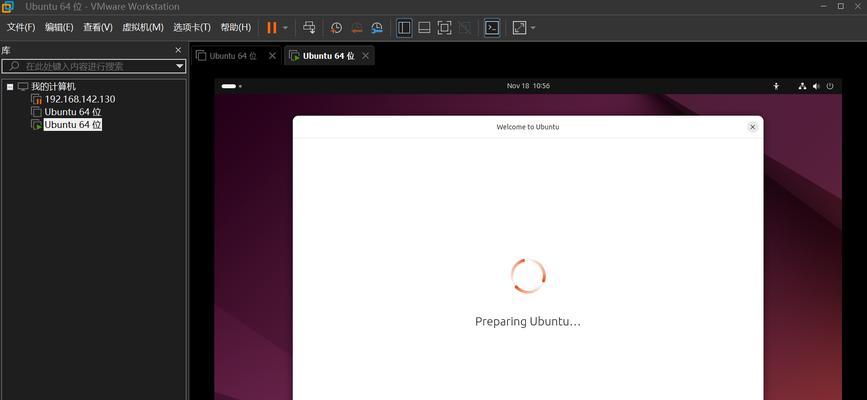Viewport: 867px width, 400px height.
Task: Open the 编辑(E) menu
Action: coord(59,27)
